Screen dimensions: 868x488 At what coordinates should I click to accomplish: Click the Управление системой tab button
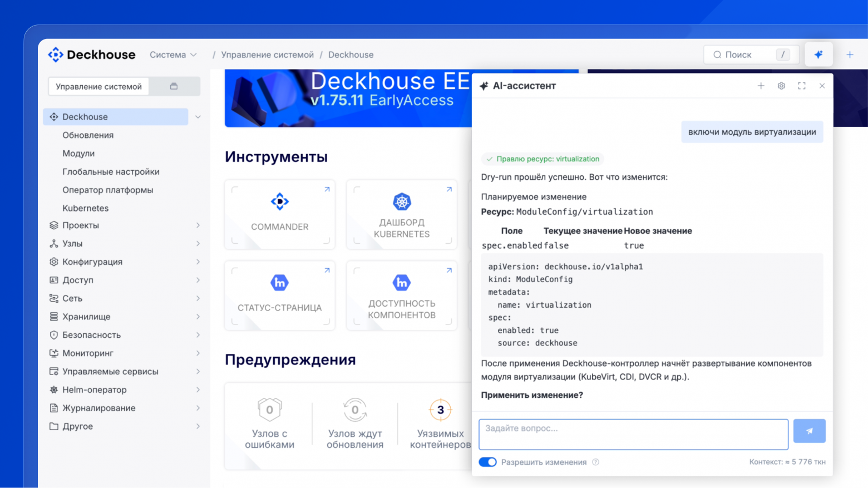click(98, 86)
